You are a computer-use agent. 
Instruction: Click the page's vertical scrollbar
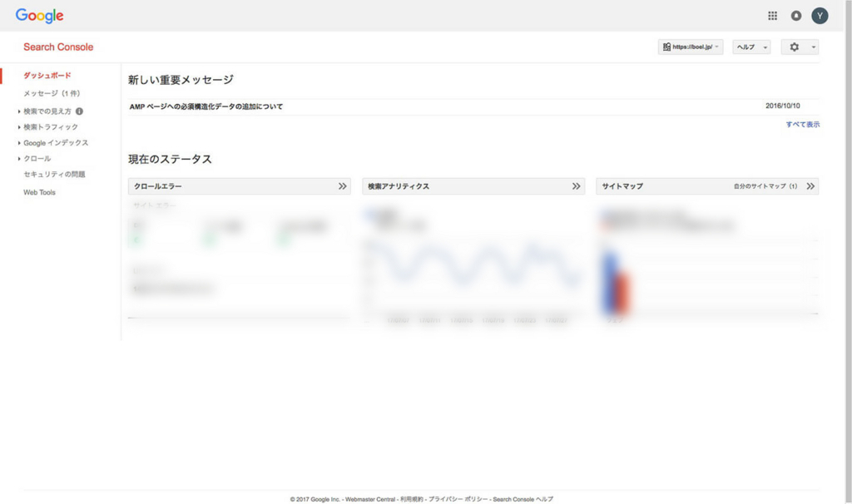click(x=848, y=252)
